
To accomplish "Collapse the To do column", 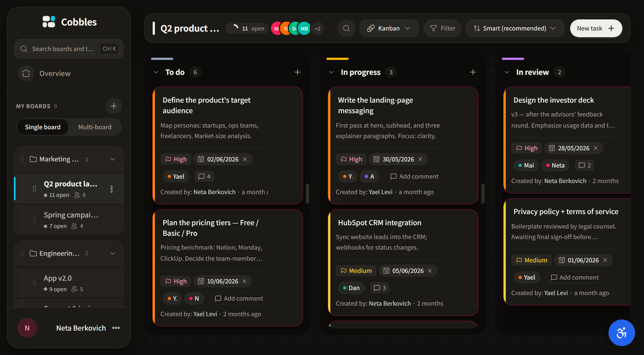I will (156, 72).
